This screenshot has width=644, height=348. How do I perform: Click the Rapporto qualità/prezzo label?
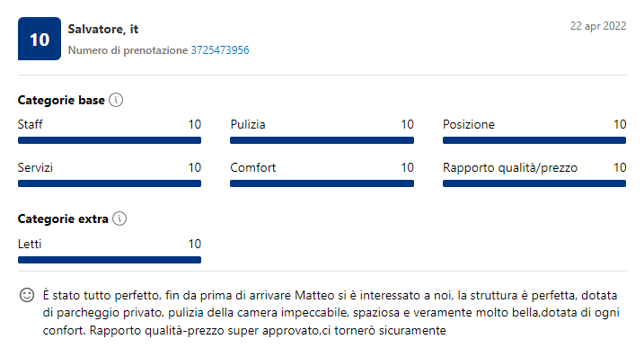tap(509, 168)
